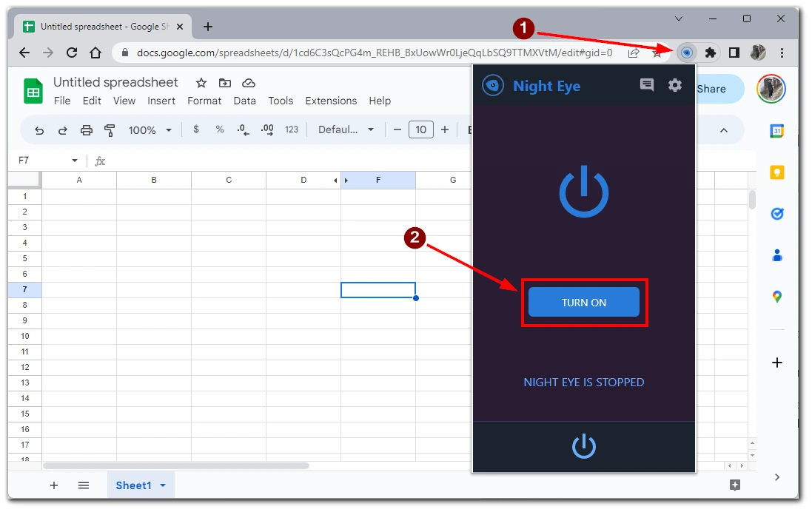Open the Chrome extensions puzzle icon
This screenshot has width=812, height=512.
click(x=711, y=53)
